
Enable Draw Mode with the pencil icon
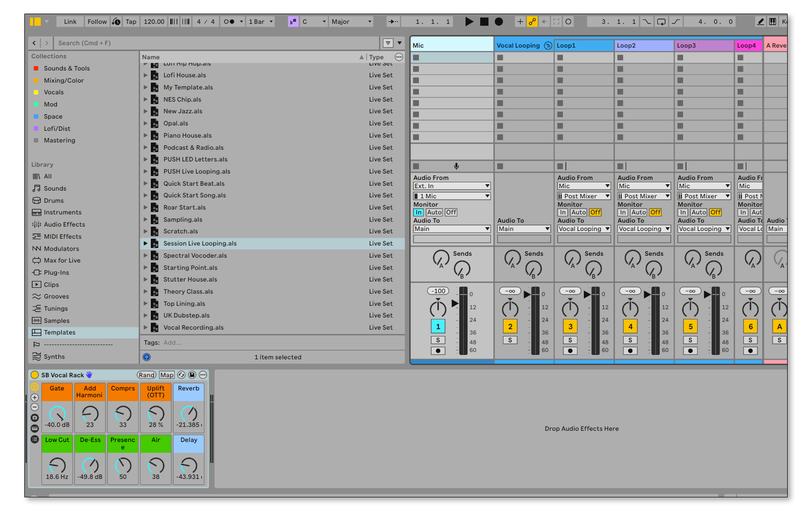(760, 21)
